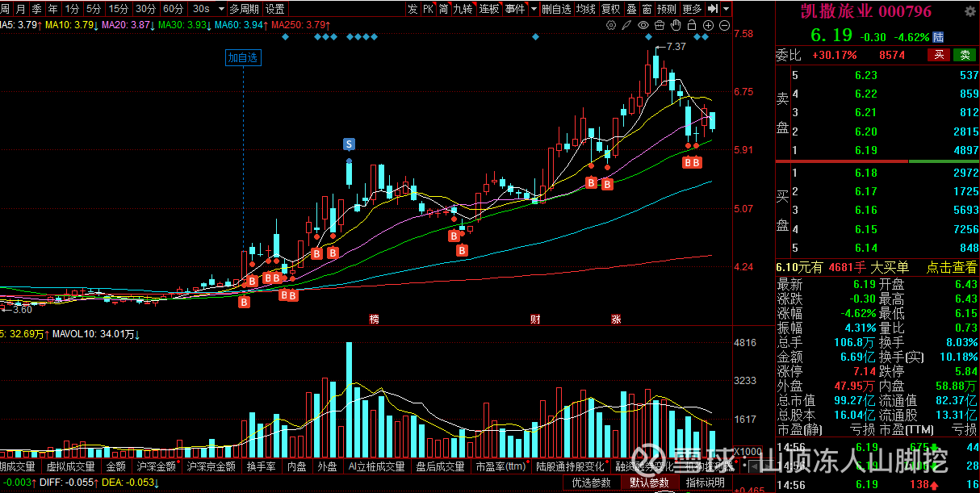Expand the dropdown arrow next to 30s
The image size is (980, 493).
point(220,9)
